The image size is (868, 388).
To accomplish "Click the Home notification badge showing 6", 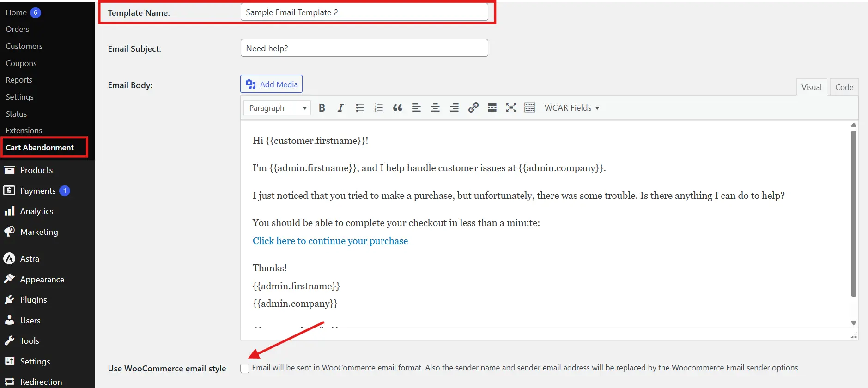I will (36, 12).
